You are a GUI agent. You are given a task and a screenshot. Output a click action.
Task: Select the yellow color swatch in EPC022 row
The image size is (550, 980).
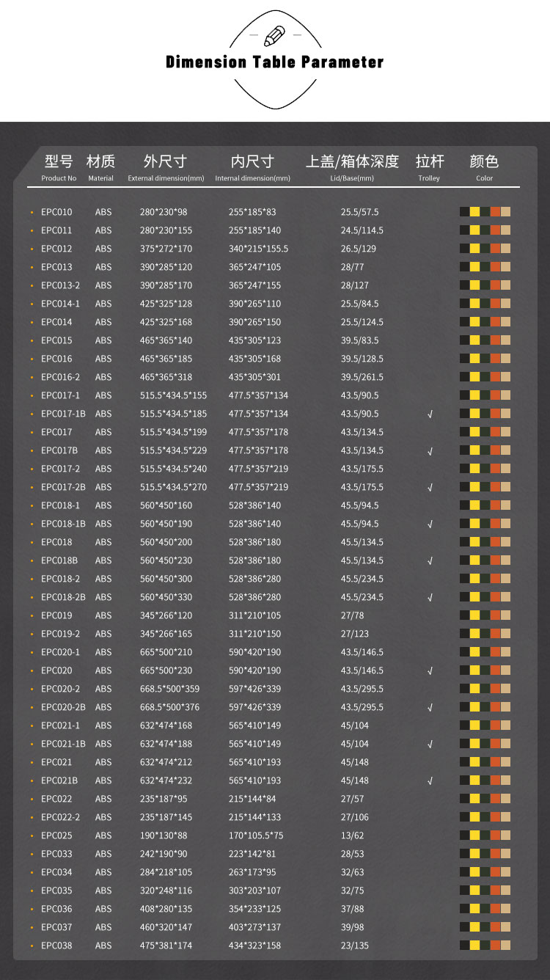[x=475, y=799]
